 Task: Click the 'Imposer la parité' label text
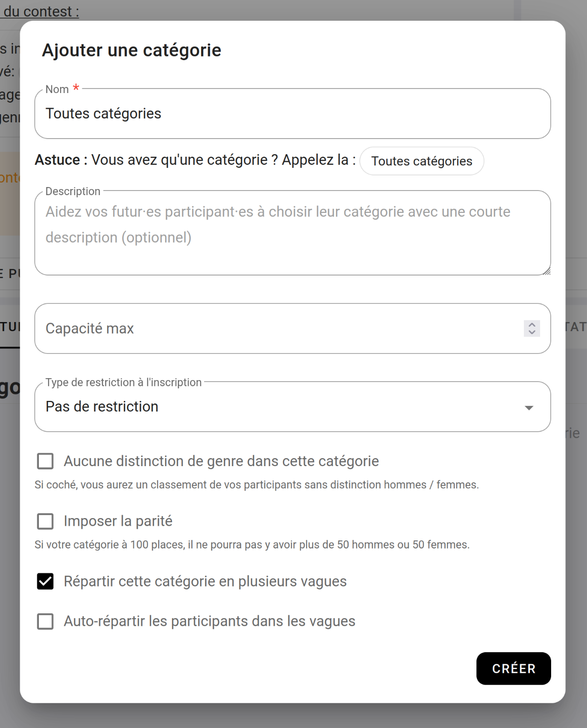coord(118,521)
